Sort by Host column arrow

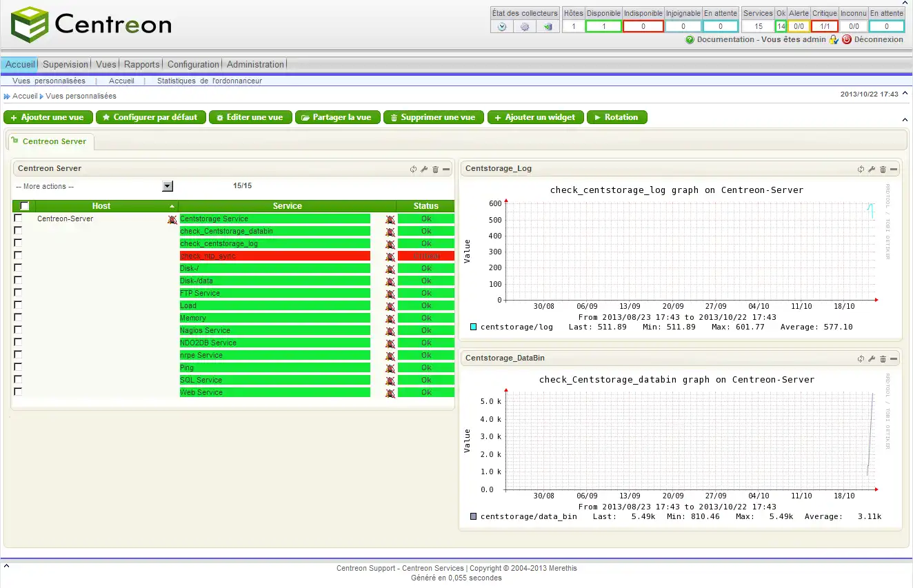[172, 206]
